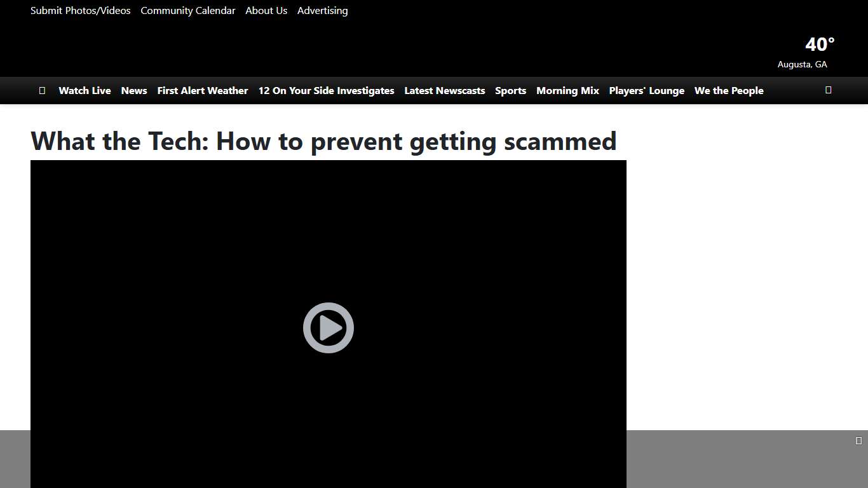Open We the People page

click(728, 90)
